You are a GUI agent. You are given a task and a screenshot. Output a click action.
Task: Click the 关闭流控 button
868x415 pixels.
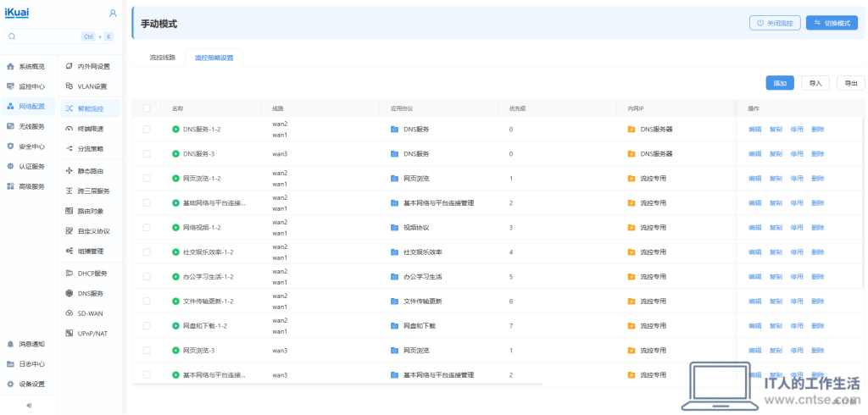[x=775, y=23]
